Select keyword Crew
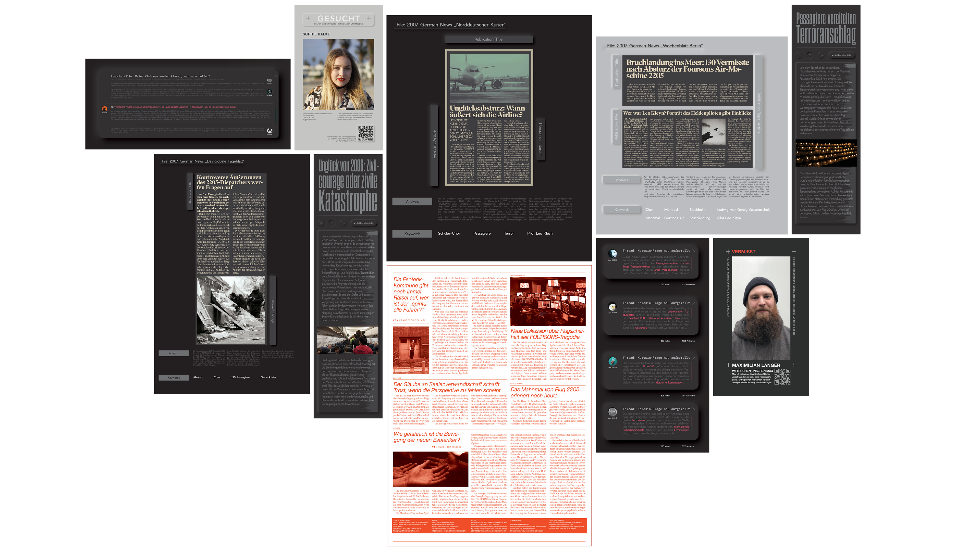Screen dimensions: 980x551 217,378
